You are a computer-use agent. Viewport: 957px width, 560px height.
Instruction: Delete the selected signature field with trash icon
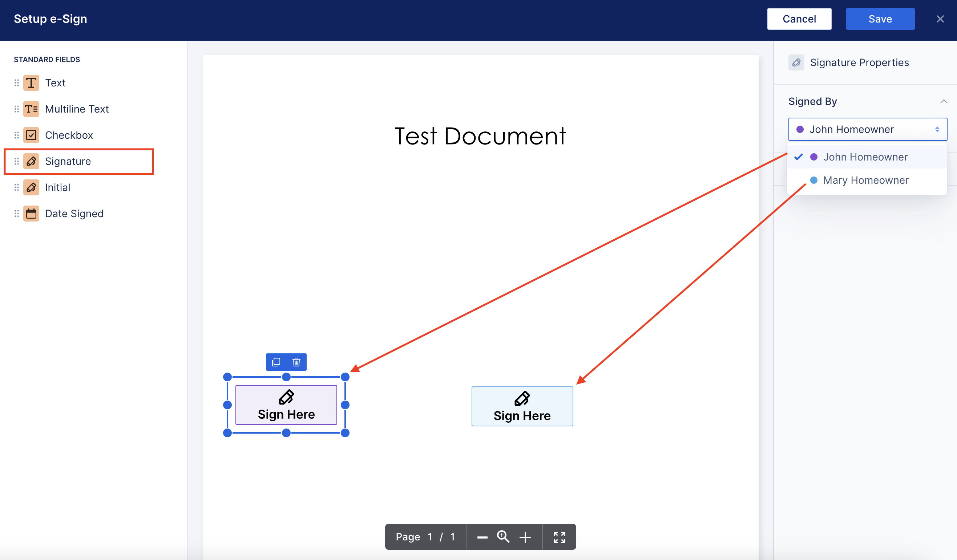296,362
